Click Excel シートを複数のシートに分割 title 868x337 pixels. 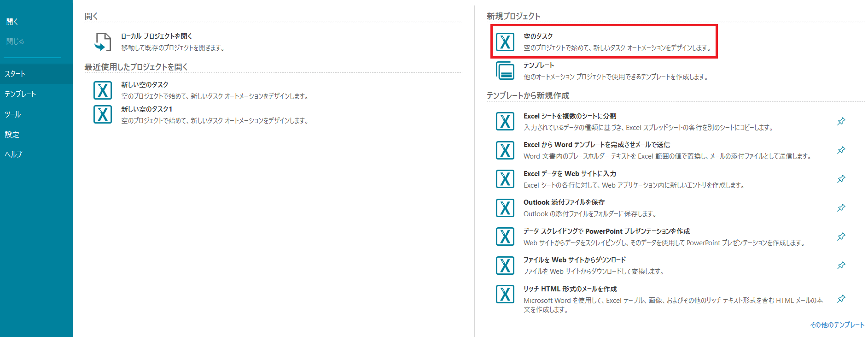(570, 116)
